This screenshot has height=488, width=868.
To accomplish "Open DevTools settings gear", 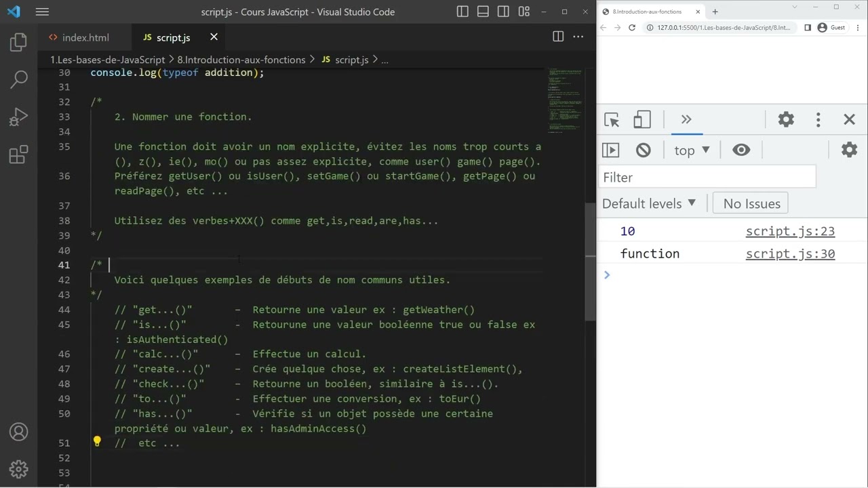I will pyautogui.click(x=786, y=120).
